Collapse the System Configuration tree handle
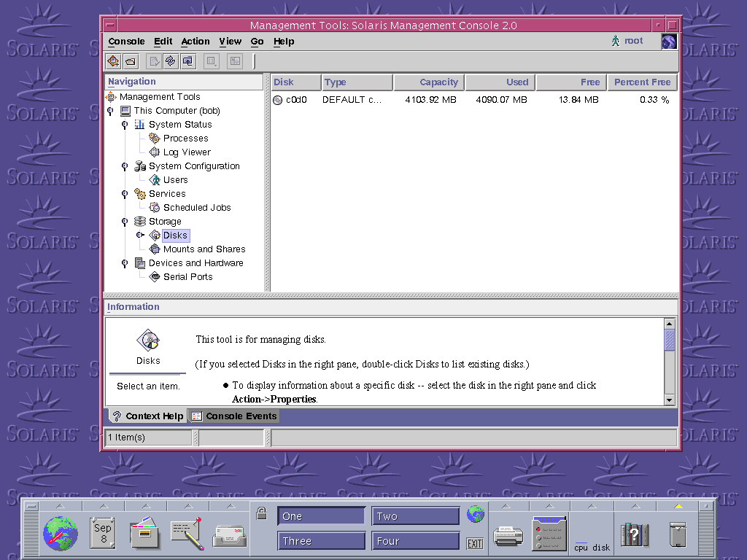This screenshot has height=560, width=747. tap(125, 166)
